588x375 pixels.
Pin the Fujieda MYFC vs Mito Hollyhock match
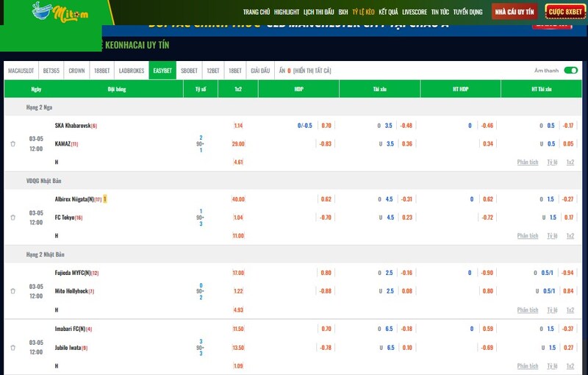coord(12,291)
